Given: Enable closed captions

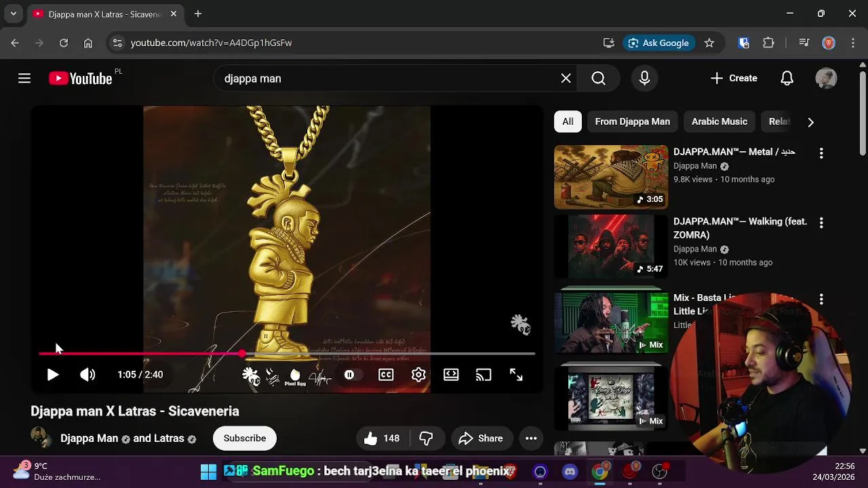Looking at the screenshot, I should [x=386, y=375].
